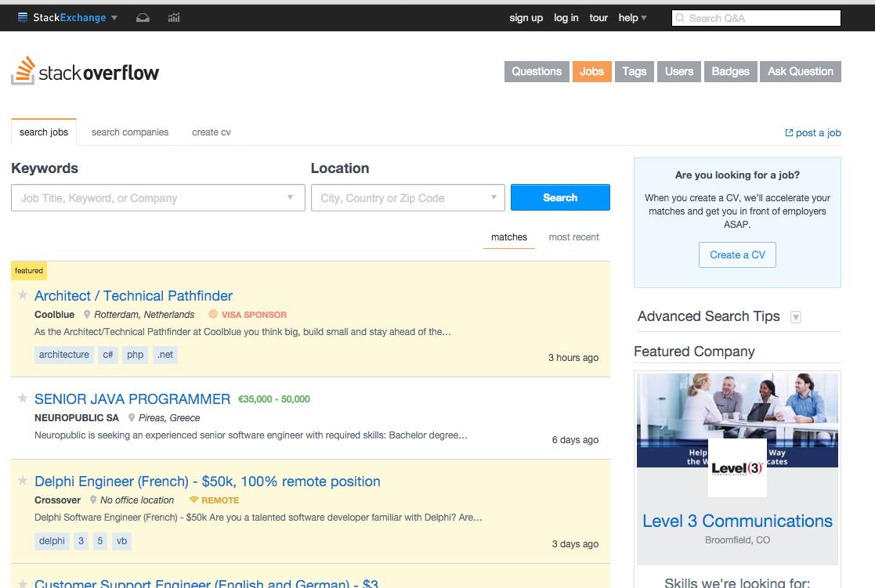Open the Level 3 Communications company link
875x588 pixels.
[x=737, y=521]
